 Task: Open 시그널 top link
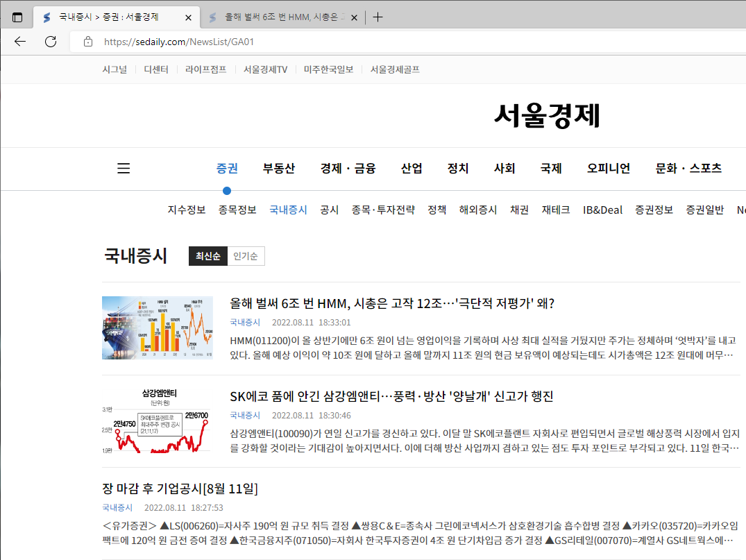tap(115, 69)
